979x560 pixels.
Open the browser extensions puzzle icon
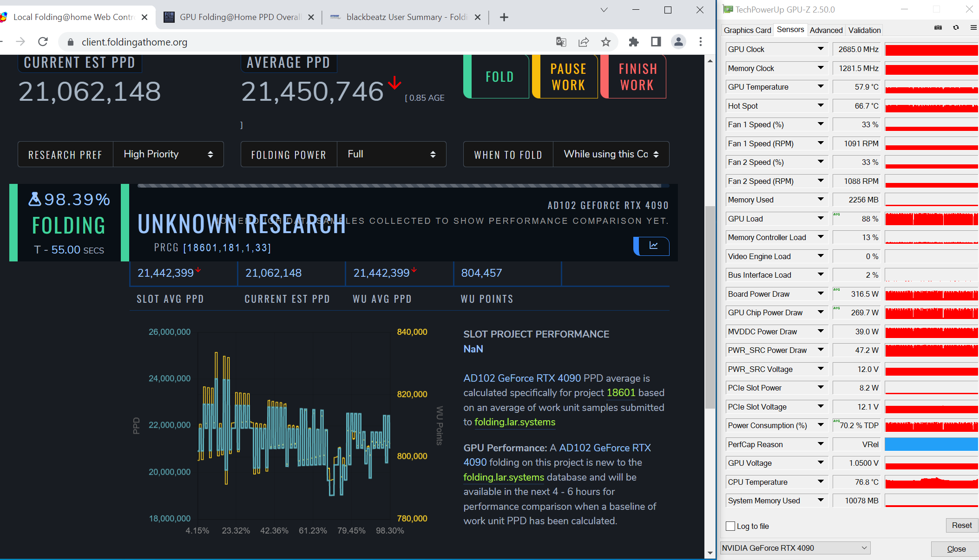[634, 42]
